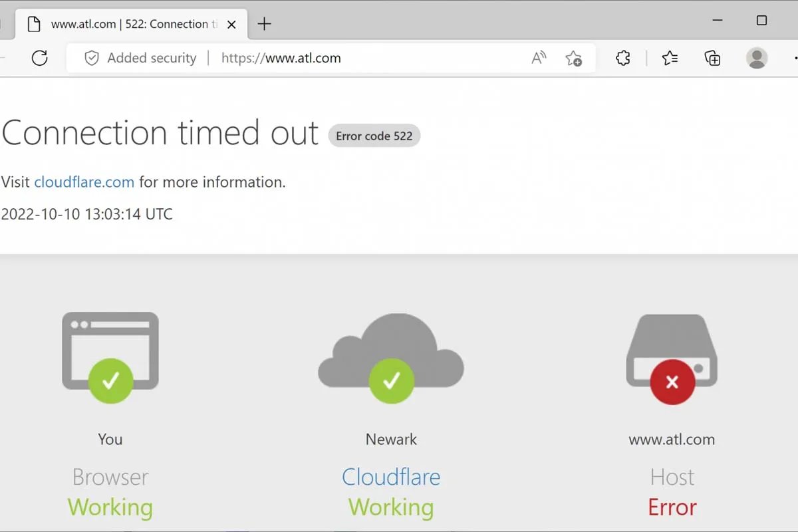Screen dimensions: 798x532
Task: Open the cloudflare.com link
Action: click(84, 182)
